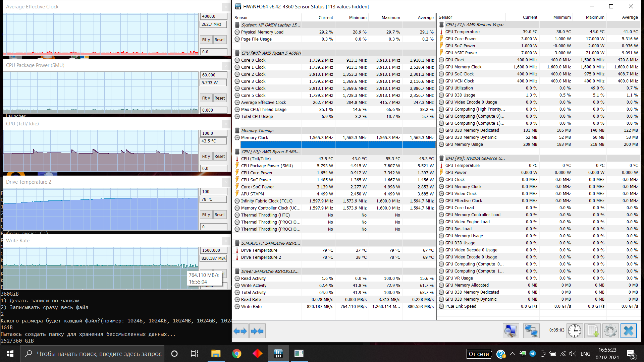Click the ENG language indicator in the tray
This screenshot has width=644, height=362.
click(x=585, y=354)
